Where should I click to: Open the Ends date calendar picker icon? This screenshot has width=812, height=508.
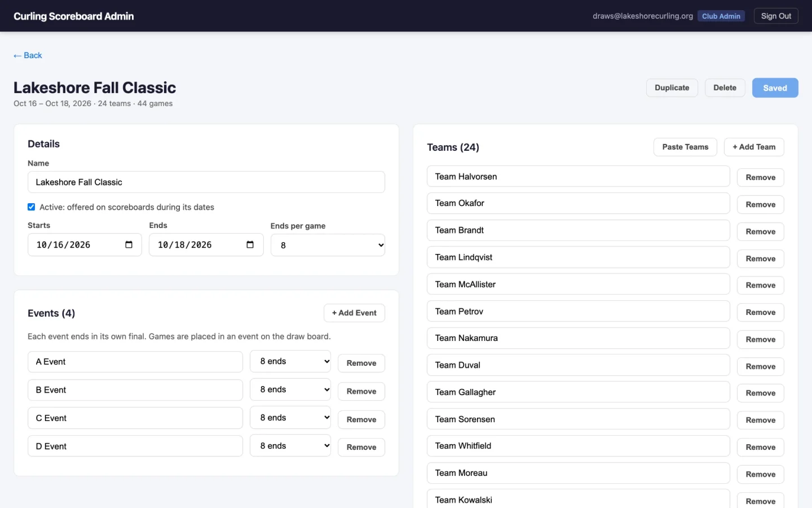pos(250,244)
